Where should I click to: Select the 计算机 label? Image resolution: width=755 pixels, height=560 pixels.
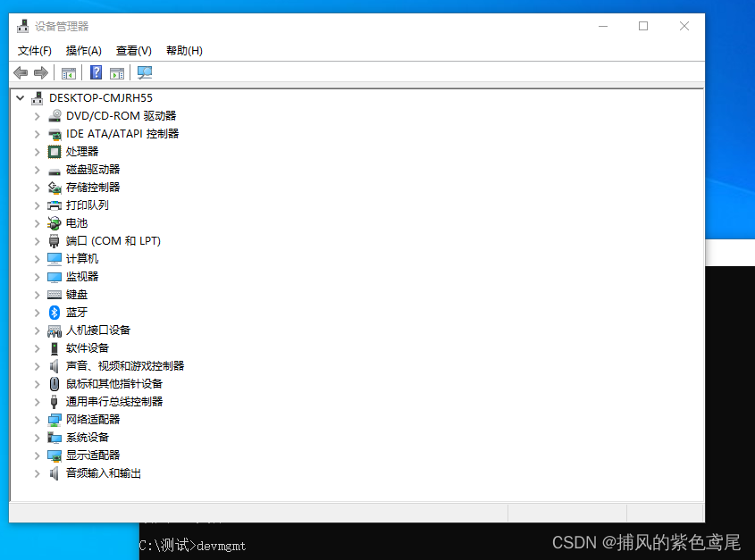[82, 259]
